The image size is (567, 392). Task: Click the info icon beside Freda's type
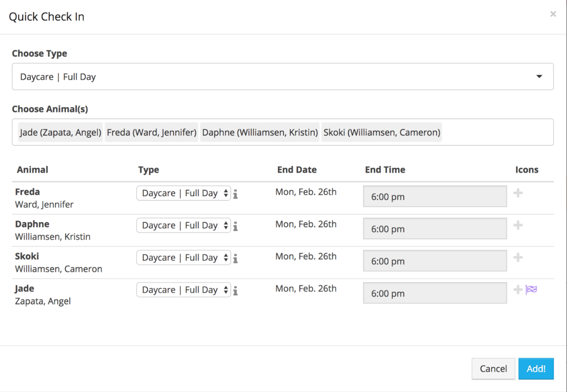coord(235,194)
